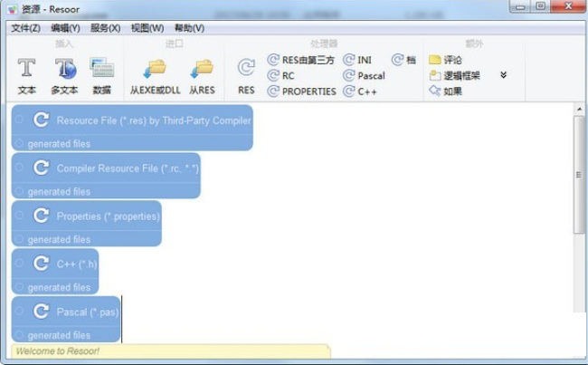Add the large RES processor

click(x=246, y=75)
